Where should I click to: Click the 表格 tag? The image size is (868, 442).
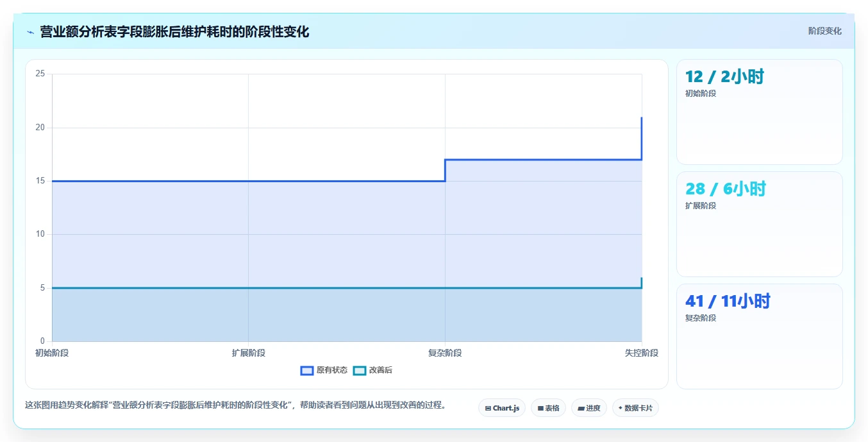(548, 408)
